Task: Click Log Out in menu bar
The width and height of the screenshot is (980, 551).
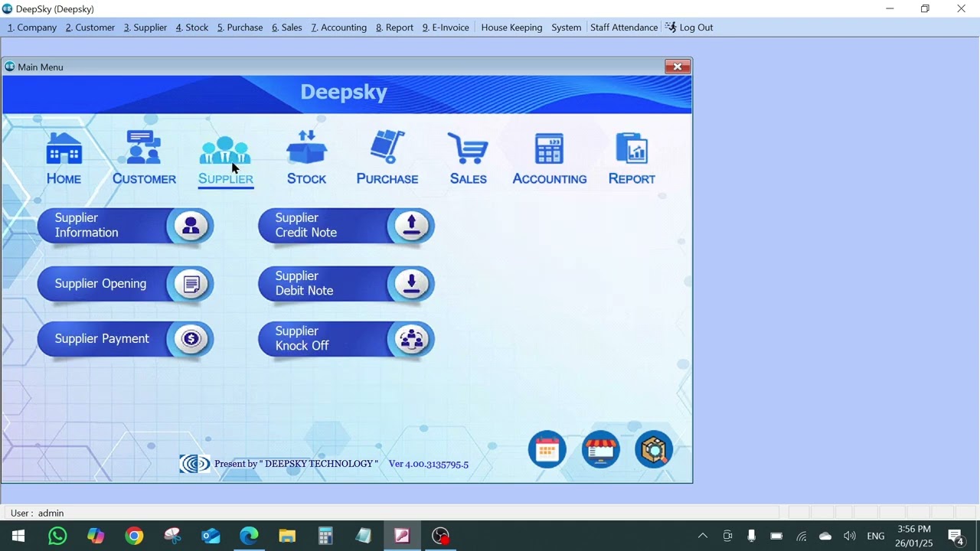Action: coord(689,28)
